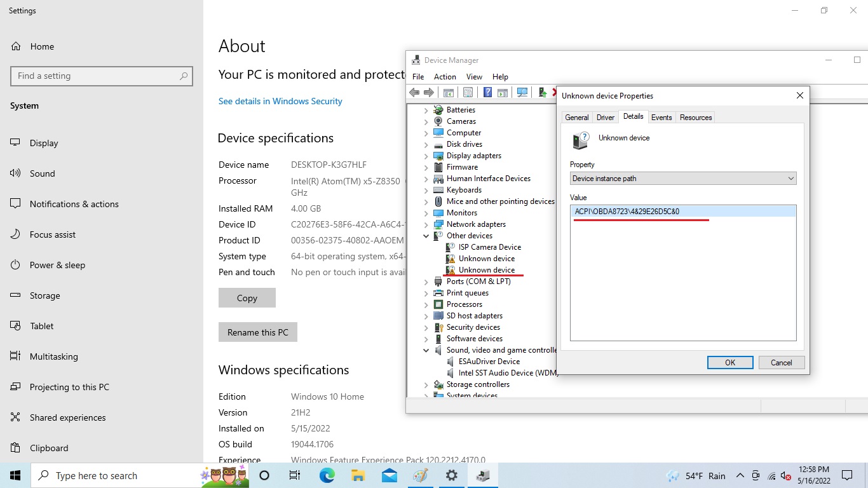Screen dimensions: 868x488
Task: Click the search magnifier in Find a setting
Action: click(184, 76)
